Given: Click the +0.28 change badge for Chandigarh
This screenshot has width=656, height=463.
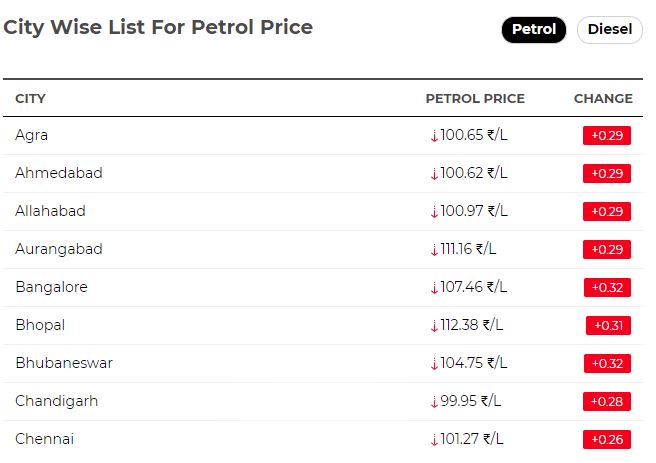Looking at the screenshot, I should tap(607, 402).
